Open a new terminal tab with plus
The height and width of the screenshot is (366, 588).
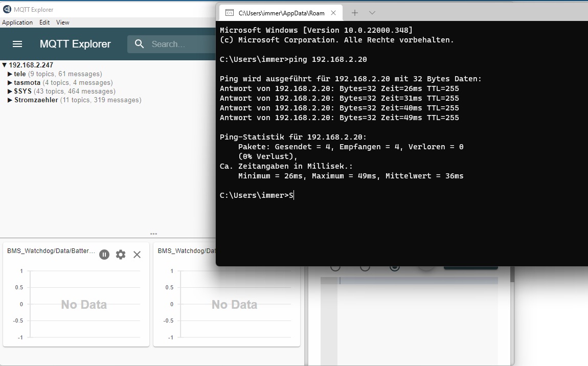pyautogui.click(x=355, y=13)
